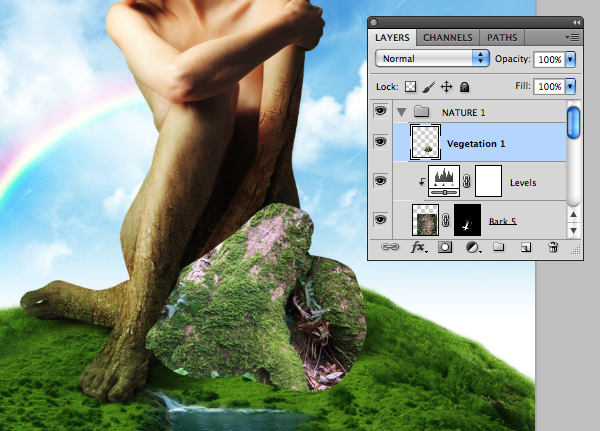Hide the NATURE 1 group
This screenshot has height=431, width=600.
[x=380, y=111]
